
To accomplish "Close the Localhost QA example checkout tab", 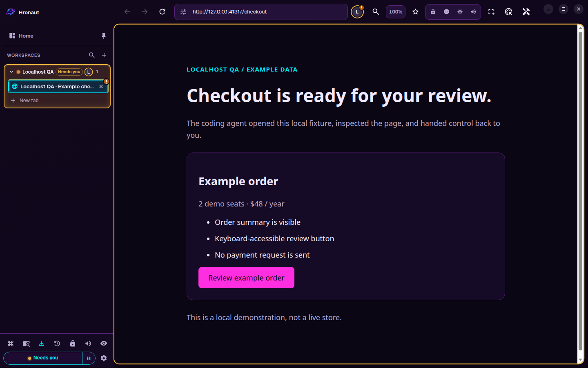I will 101,86.
